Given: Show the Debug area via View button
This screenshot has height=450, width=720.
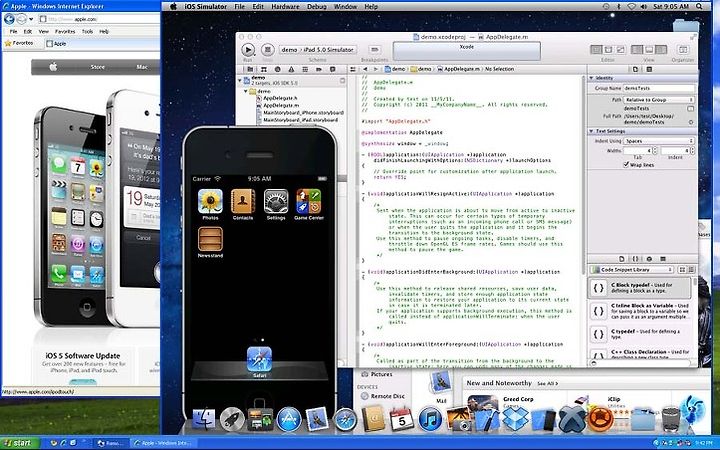Looking at the screenshot, I should coord(649,50).
